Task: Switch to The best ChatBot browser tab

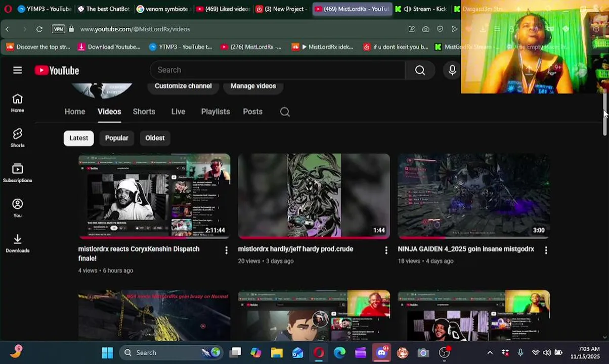Action: pyautogui.click(x=103, y=9)
